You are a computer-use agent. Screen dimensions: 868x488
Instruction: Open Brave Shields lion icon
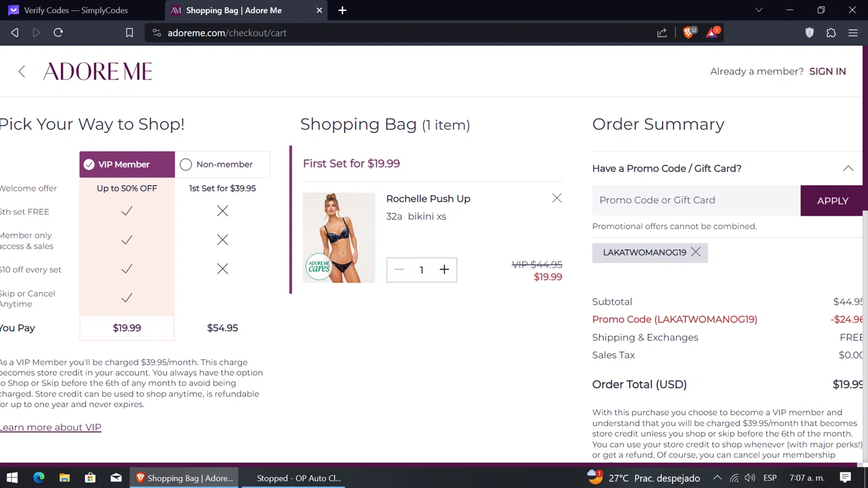tap(689, 32)
